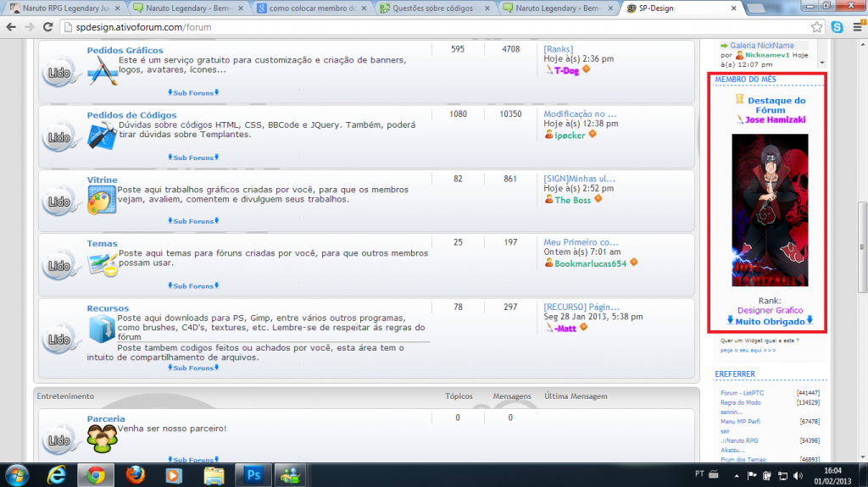Image resolution: width=868 pixels, height=487 pixels.
Task: Click last-post icon next to The Boss
Action: pos(598,199)
